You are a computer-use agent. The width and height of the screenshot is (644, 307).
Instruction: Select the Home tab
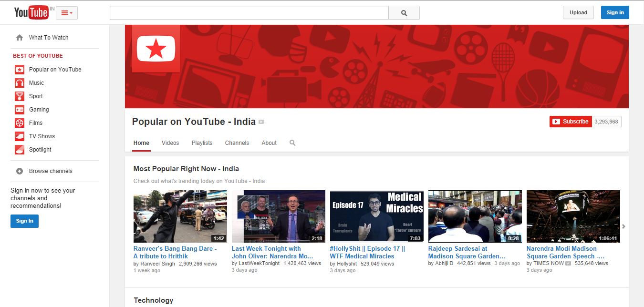pos(141,143)
